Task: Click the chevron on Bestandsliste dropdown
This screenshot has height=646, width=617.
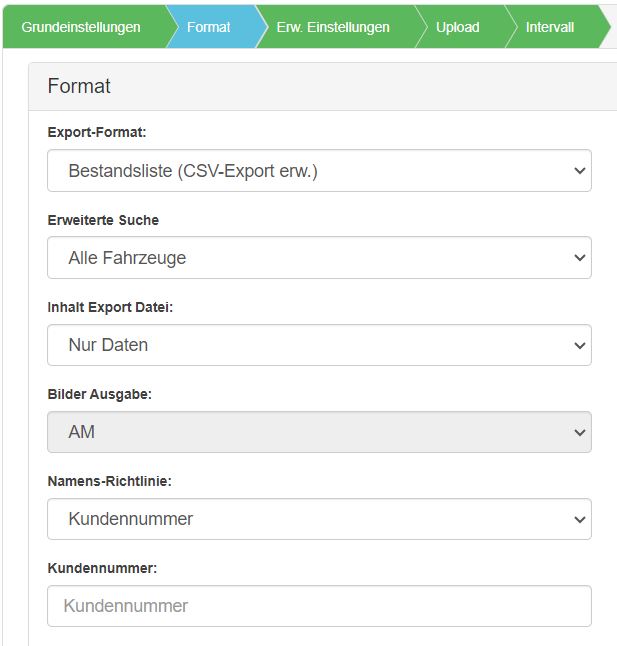Action: 580,171
